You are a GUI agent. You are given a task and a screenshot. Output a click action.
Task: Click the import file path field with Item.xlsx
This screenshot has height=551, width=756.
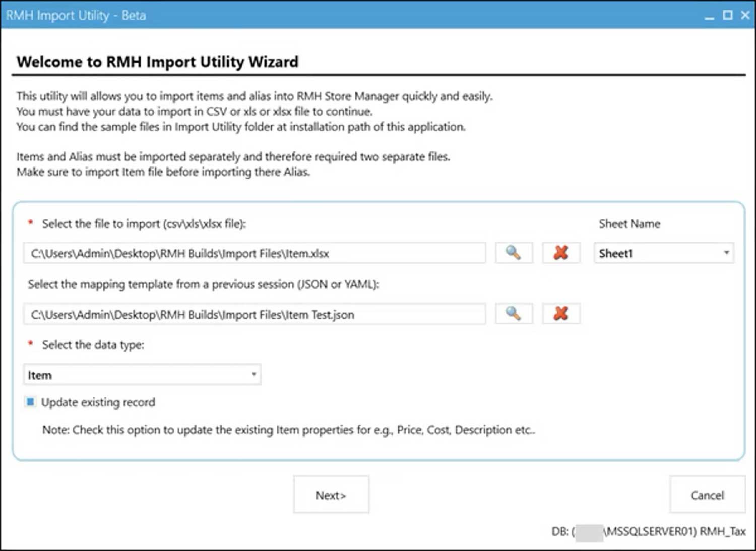pyautogui.click(x=255, y=253)
